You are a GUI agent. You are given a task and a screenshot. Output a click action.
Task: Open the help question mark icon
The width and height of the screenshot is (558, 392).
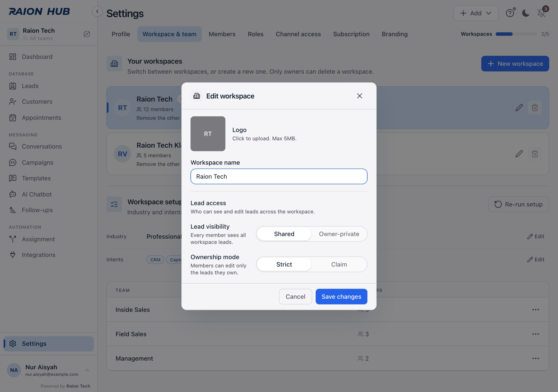510,13
